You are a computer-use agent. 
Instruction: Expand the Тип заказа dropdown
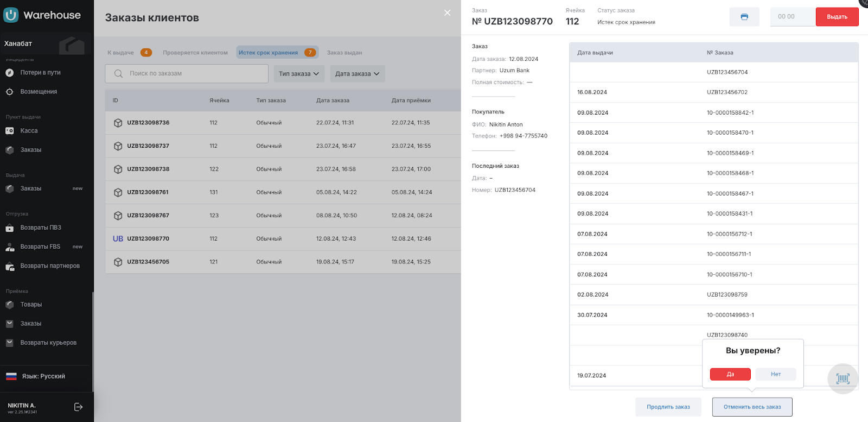[x=299, y=74]
